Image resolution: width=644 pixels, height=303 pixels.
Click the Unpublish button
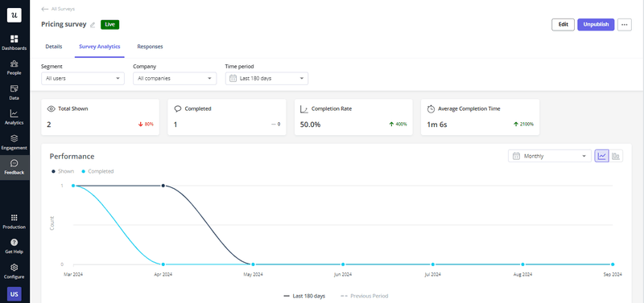point(596,25)
